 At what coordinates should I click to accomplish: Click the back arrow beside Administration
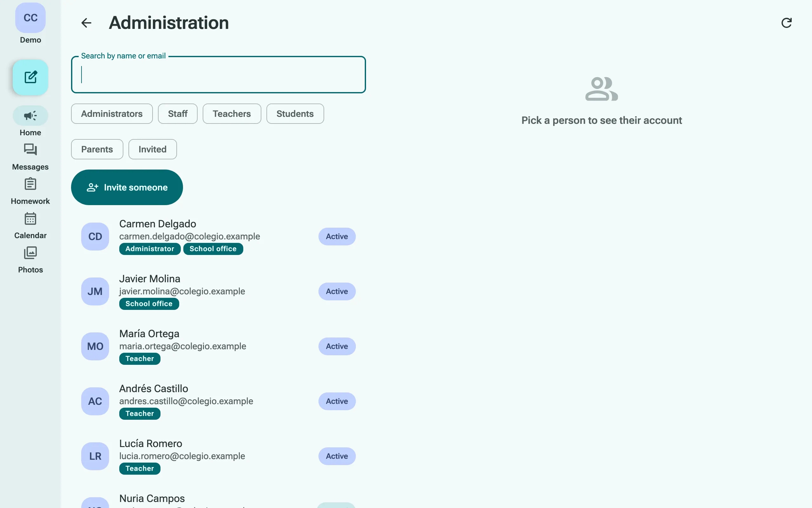86,23
